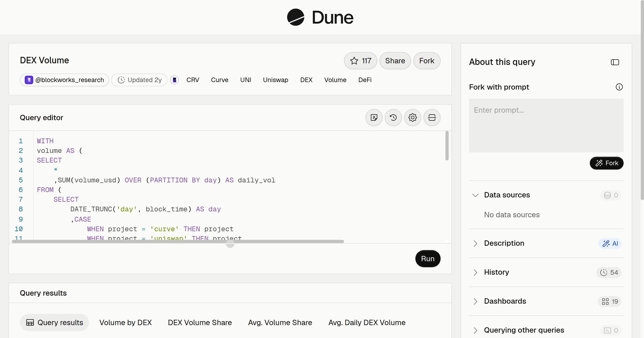Open the query version history icon
The image size is (644, 338).
393,117
